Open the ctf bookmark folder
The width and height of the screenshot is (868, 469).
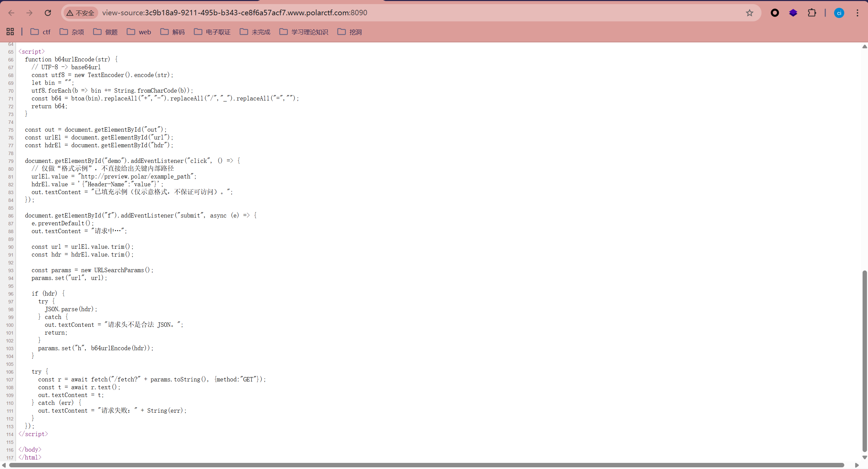click(x=40, y=32)
